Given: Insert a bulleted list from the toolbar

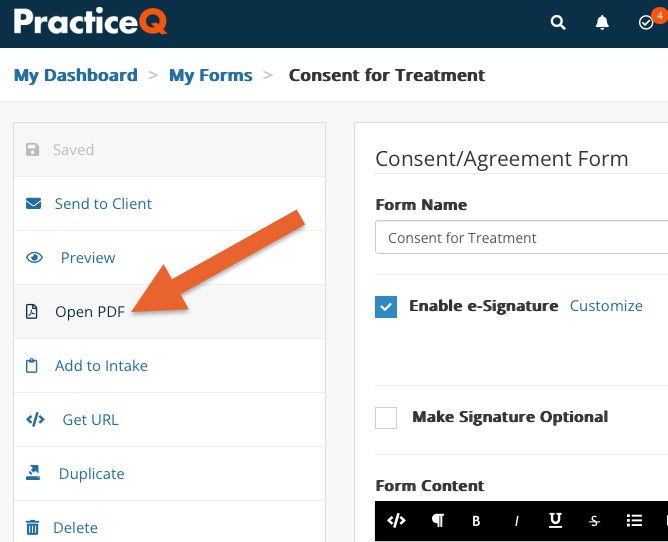Looking at the screenshot, I should click(634, 520).
